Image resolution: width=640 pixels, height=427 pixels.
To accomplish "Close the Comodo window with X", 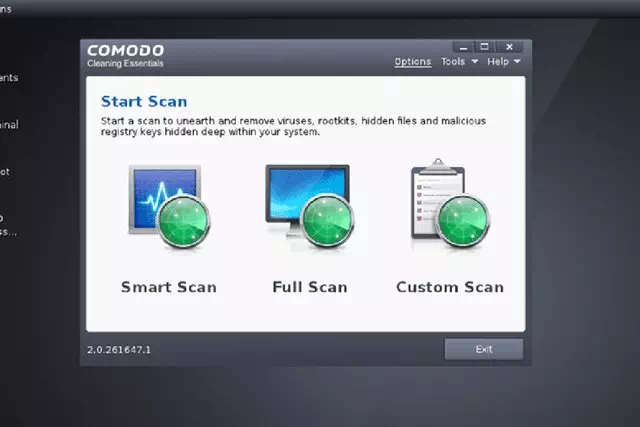I will pyautogui.click(x=509, y=47).
